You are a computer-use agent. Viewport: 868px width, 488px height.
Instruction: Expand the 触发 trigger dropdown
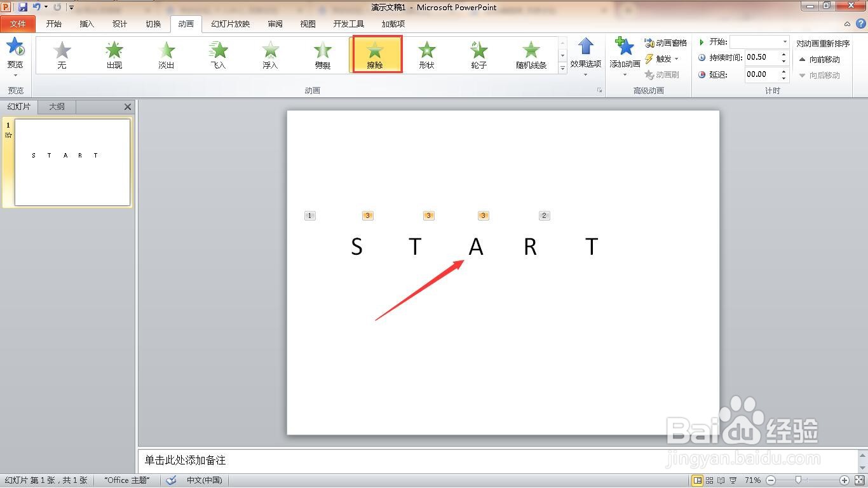click(662, 58)
